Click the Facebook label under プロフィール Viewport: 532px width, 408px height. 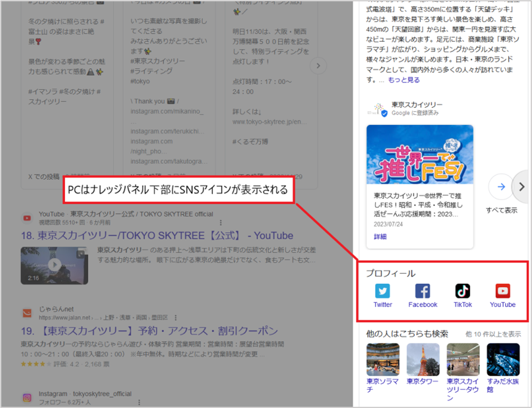click(x=423, y=305)
